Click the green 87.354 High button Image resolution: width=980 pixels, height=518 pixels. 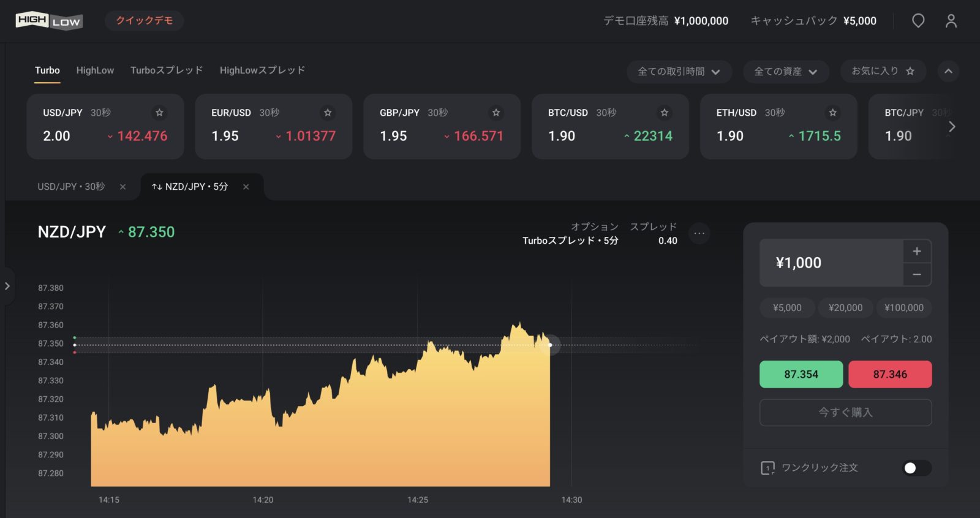pyautogui.click(x=801, y=374)
